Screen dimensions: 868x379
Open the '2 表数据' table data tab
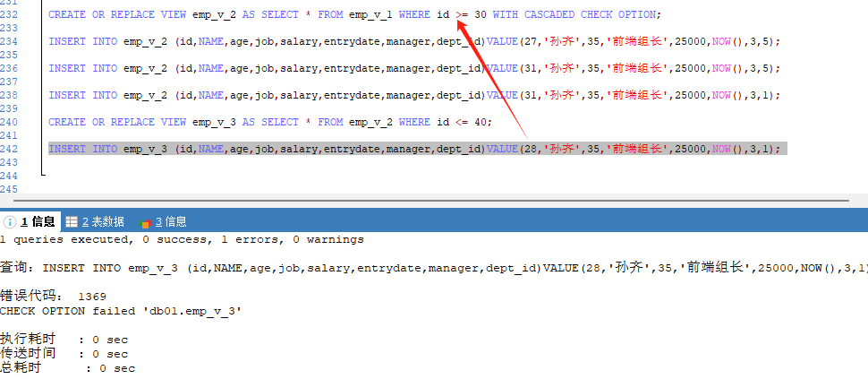[95, 222]
